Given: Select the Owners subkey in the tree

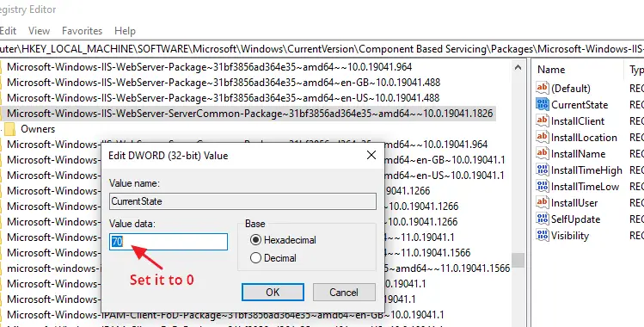Looking at the screenshot, I should [x=38, y=129].
